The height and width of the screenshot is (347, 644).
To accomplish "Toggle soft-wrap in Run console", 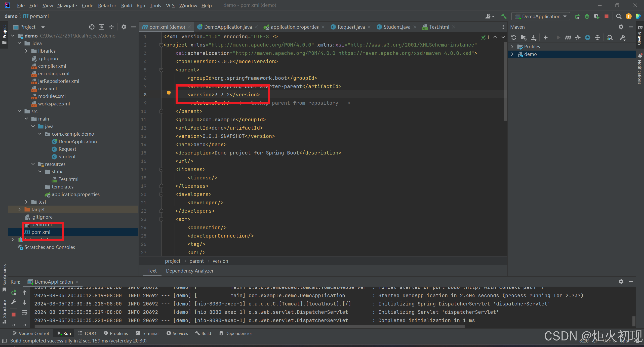I will click(x=25, y=312).
